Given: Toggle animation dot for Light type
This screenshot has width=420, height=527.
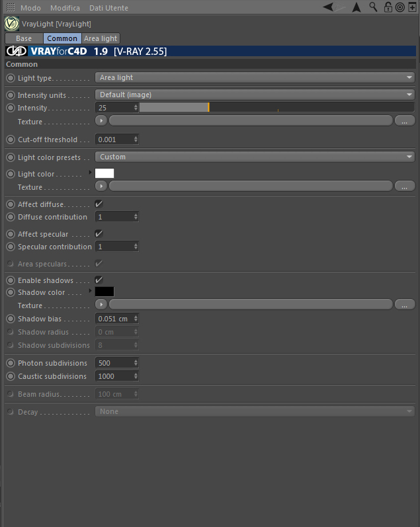Looking at the screenshot, I should click(11, 78).
